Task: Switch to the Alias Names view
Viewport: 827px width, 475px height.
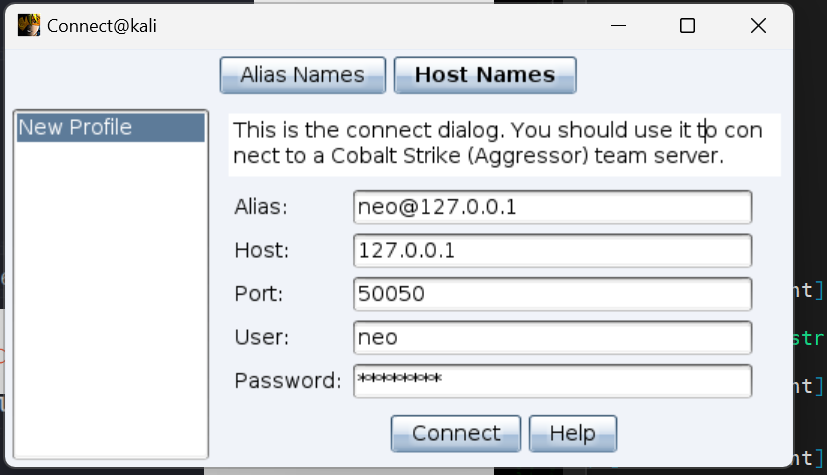Action: (x=303, y=75)
